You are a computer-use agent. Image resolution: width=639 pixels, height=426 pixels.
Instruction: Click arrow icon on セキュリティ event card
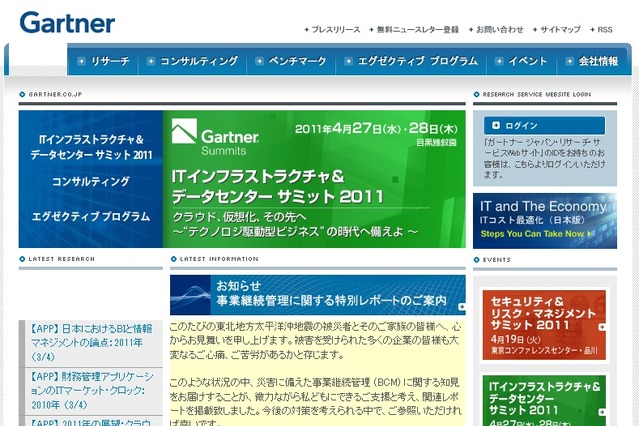pos(602,327)
